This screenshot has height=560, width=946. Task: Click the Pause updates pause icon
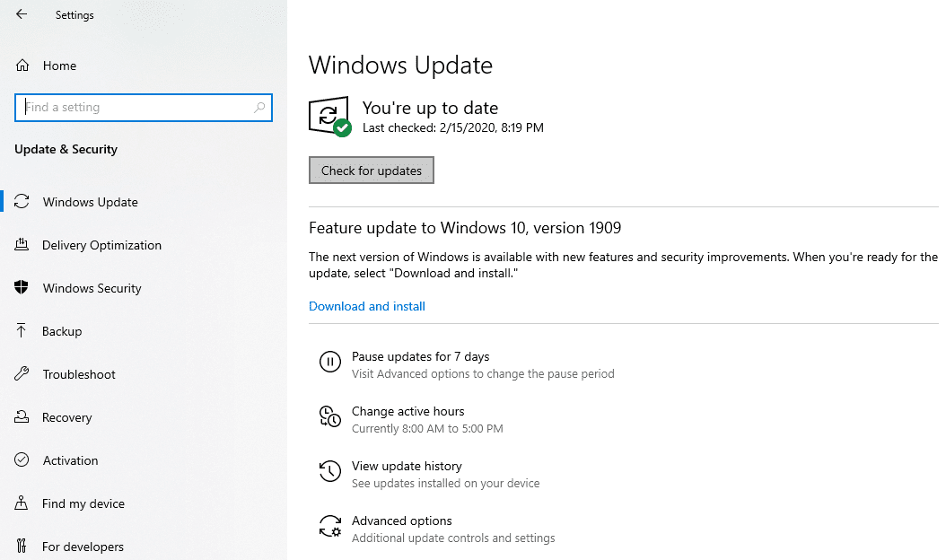(330, 362)
